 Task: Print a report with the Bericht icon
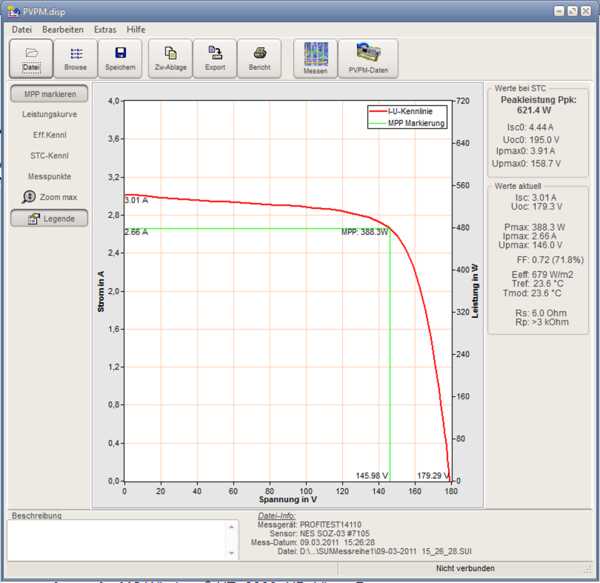click(x=259, y=58)
